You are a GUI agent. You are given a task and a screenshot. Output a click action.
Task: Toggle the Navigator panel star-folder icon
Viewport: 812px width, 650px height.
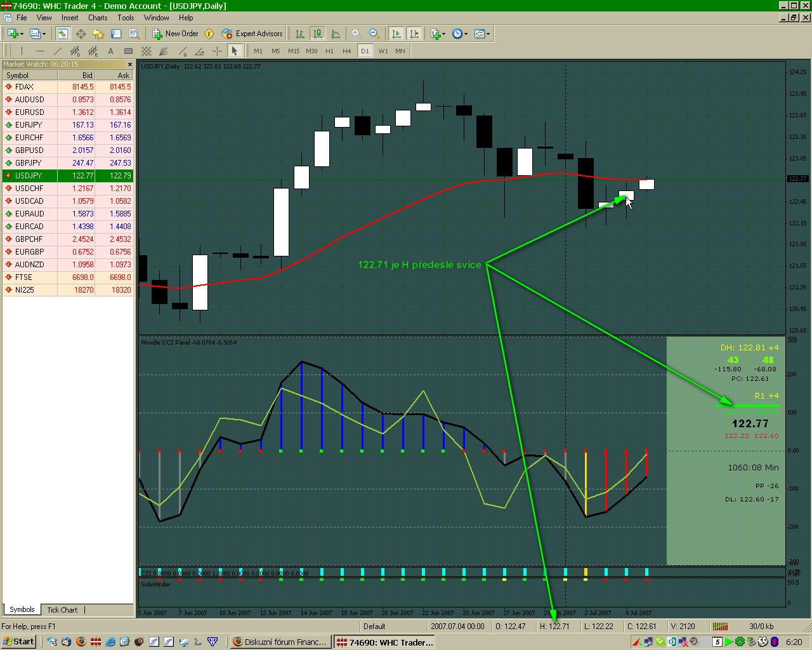(98, 34)
